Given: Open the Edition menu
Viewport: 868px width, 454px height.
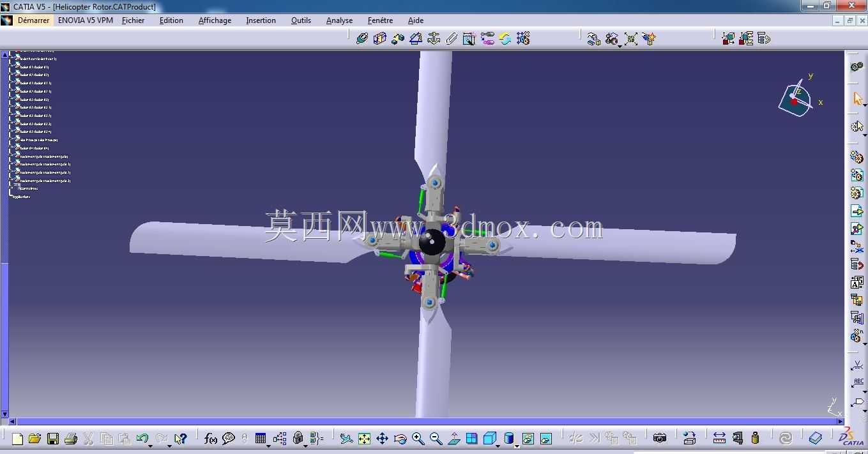Looking at the screenshot, I should 171,20.
